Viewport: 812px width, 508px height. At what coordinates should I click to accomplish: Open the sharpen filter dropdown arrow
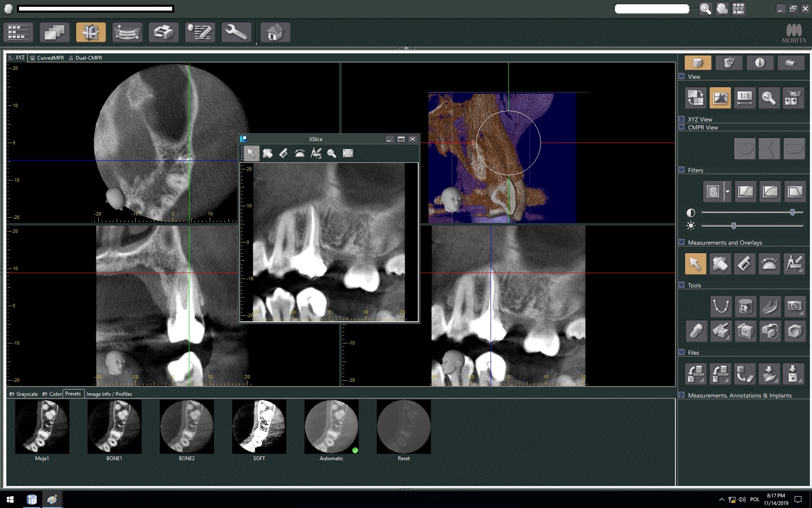(727, 191)
